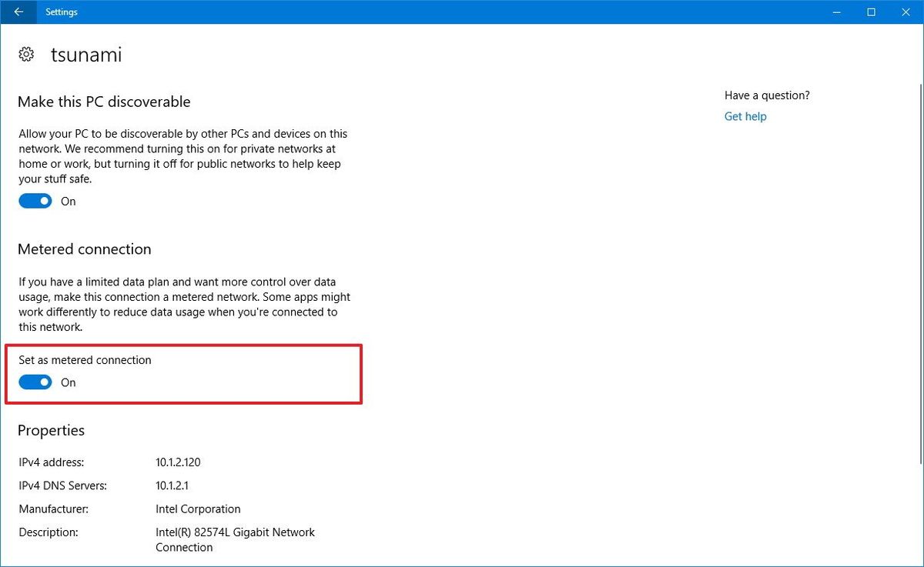Viewport: 924px width, 567px height.
Task: Click the Have a question heading
Action: [767, 95]
